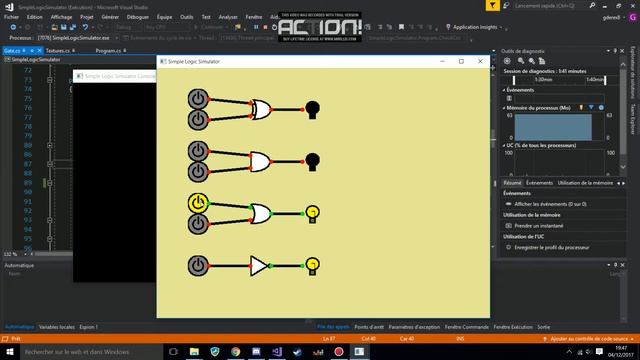Open Application Insights dropdown

point(501,27)
